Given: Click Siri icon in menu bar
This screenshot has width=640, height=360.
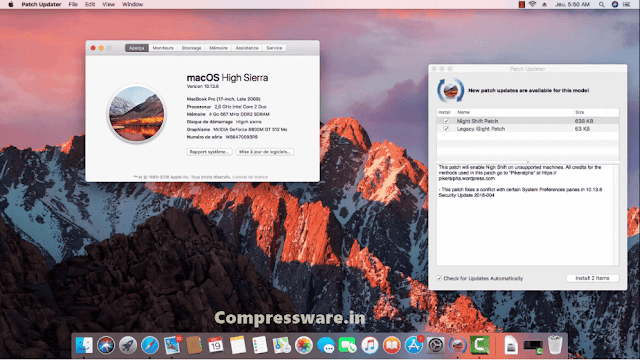Looking at the screenshot, I should pos(615,4).
